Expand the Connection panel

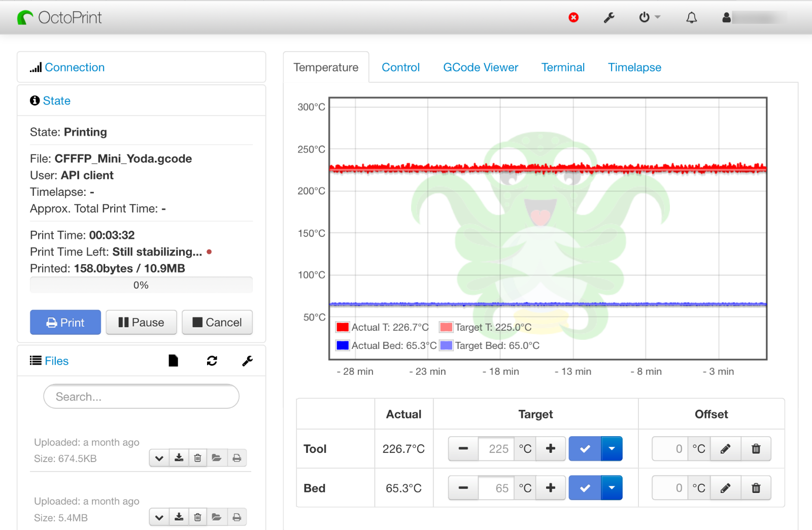point(74,67)
